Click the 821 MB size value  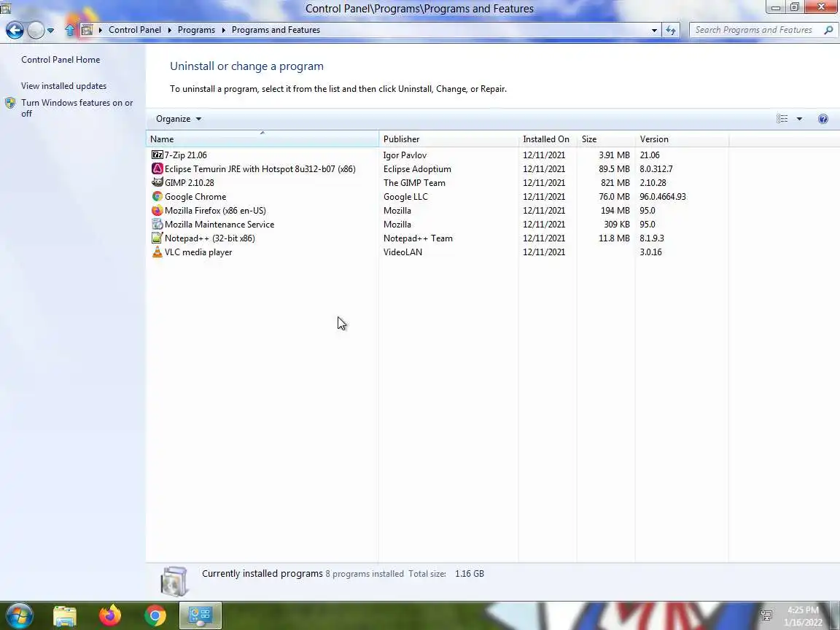click(x=615, y=183)
